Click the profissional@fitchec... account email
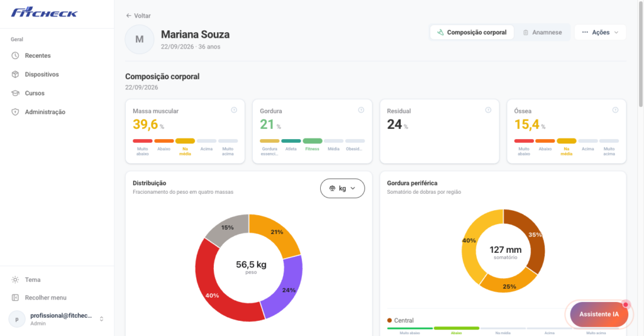 click(61, 316)
